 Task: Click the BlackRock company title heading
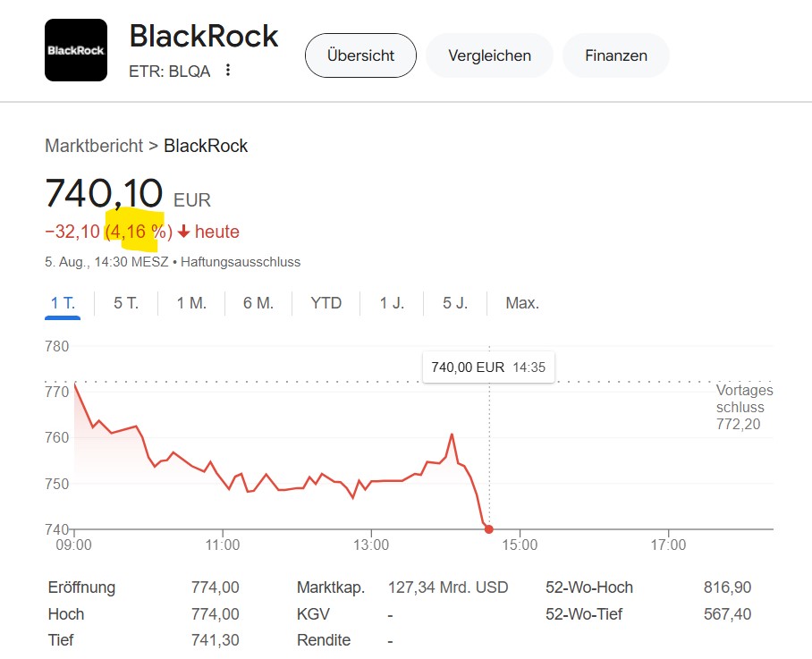click(204, 36)
